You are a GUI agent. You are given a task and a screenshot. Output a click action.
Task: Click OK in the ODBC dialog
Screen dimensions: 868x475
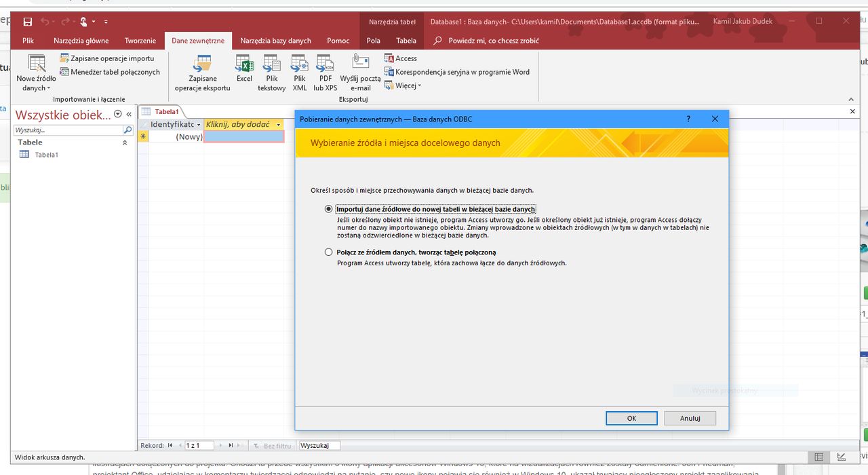pos(631,418)
